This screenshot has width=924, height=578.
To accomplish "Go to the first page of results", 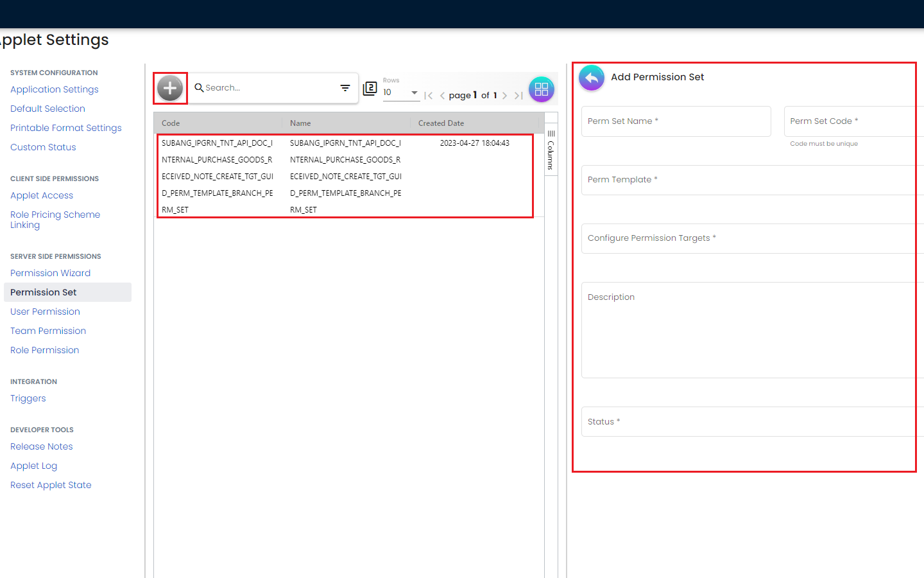I will 429,96.
